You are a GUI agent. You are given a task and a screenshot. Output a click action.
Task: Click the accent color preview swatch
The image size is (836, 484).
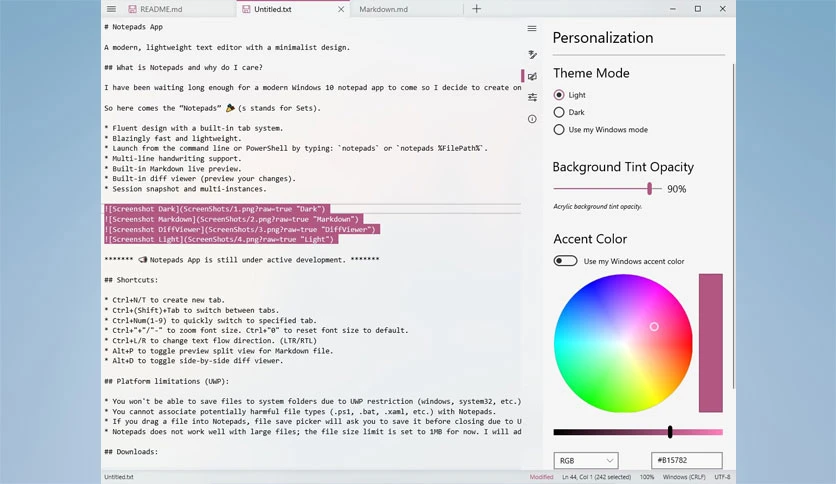[711, 343]
